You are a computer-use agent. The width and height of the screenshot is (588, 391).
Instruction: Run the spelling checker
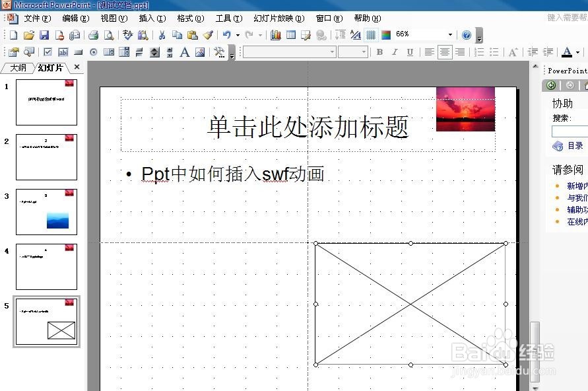[127, 35]
